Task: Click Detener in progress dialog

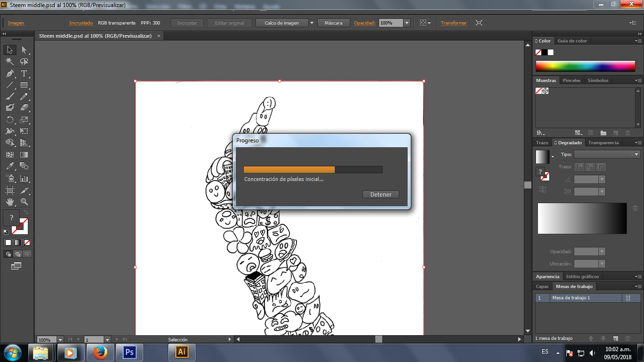Action: [381, 195]
